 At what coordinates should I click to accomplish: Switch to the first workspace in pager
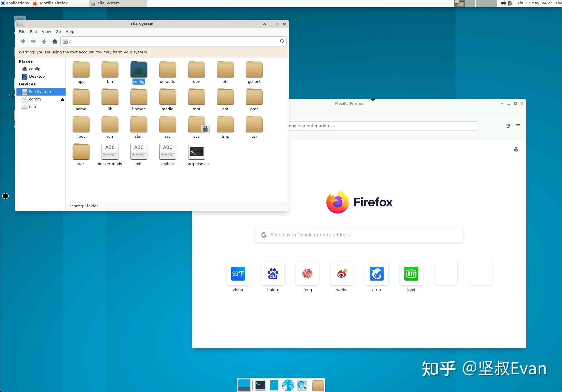(460, 3)
